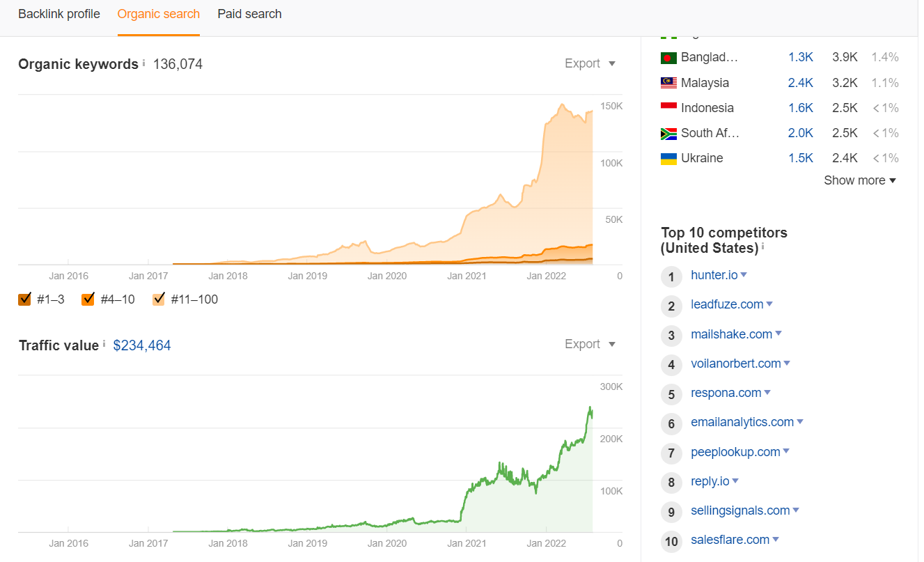Select the Organic search tab
924x562 pixels.
tap(159, 14)
